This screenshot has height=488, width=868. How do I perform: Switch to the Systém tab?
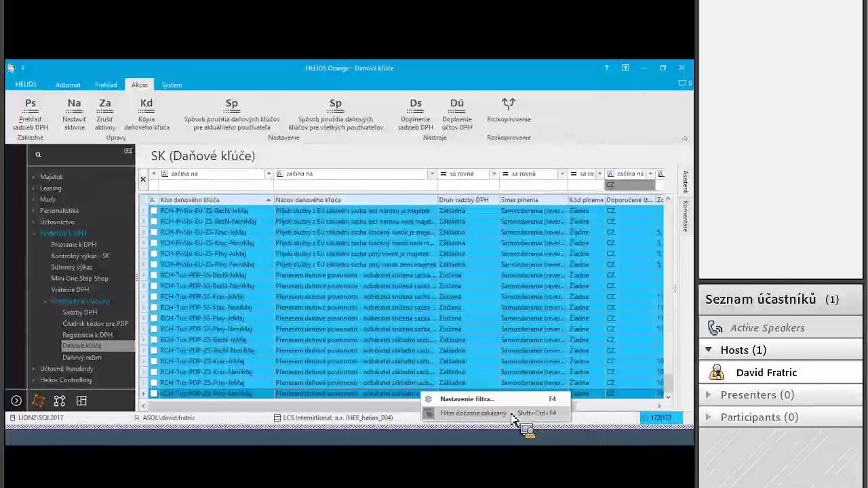coord(172,85)
